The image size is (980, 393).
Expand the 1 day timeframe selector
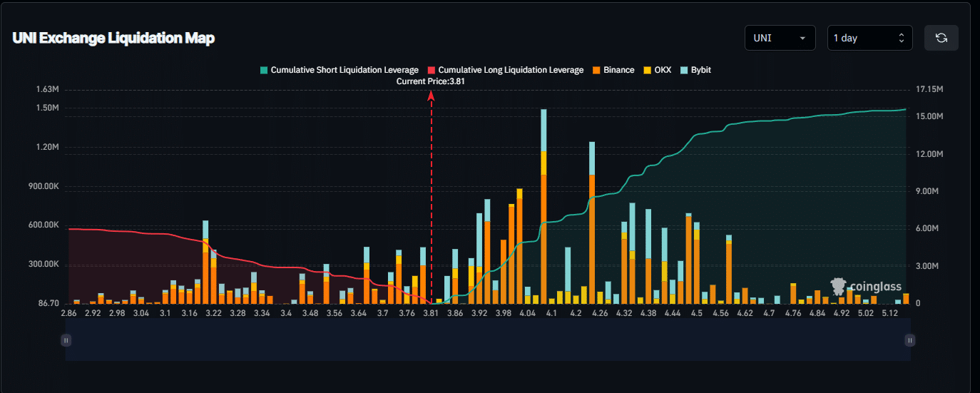click(x=869, y=38)
